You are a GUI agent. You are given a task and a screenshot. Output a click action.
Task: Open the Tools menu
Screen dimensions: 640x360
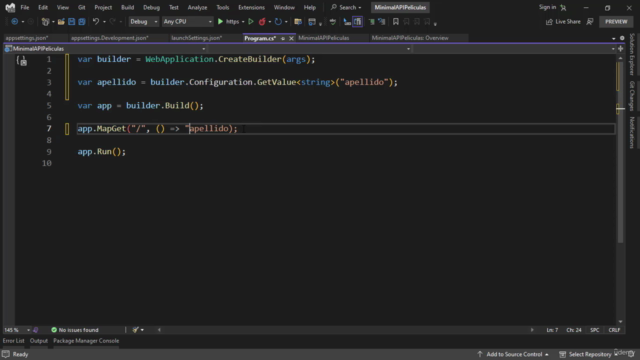(223, 7)
